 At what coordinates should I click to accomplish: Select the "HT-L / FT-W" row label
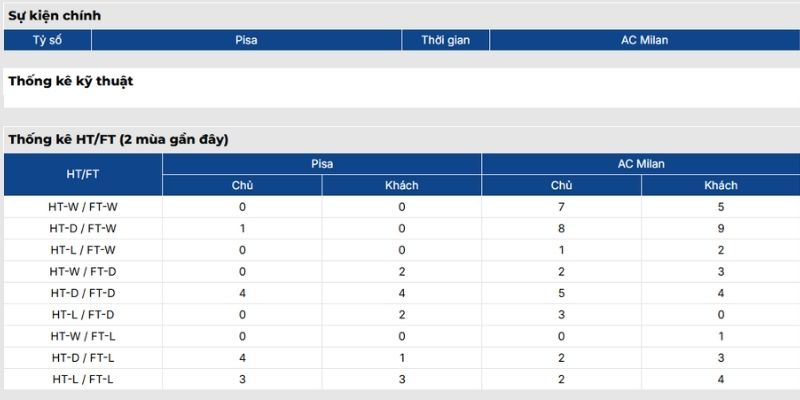click(x=83, y=250)
